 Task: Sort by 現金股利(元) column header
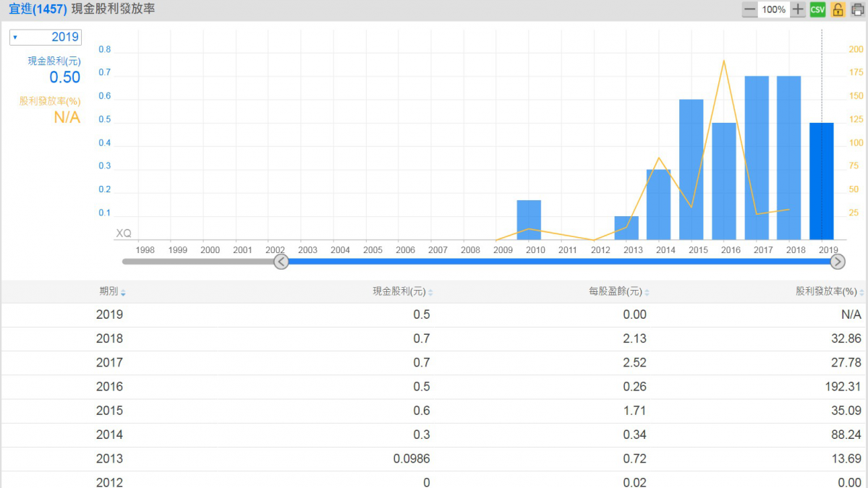tap(403, 291)
